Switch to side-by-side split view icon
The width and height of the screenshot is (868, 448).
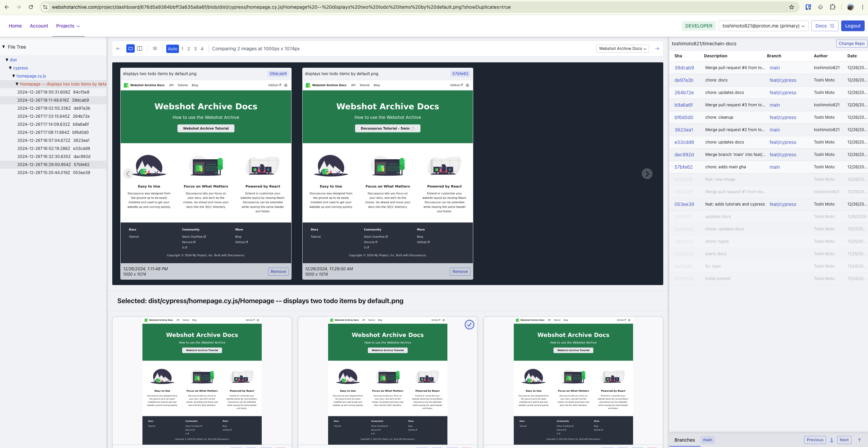click(x=139, y=49)
